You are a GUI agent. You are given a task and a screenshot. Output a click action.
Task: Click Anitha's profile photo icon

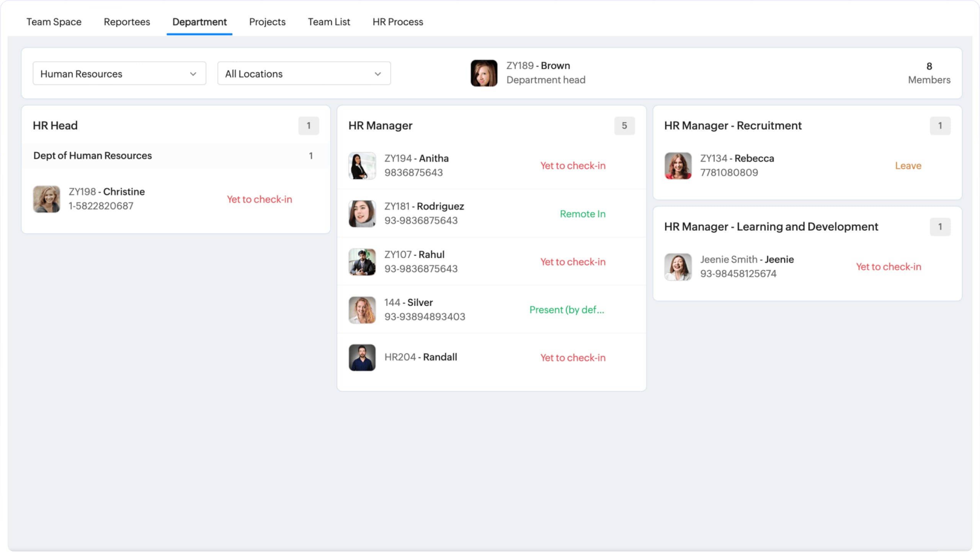[361, 165]
